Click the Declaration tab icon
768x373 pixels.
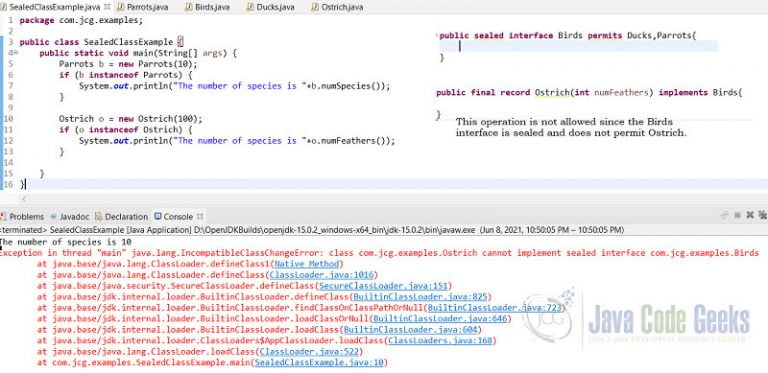[x=98, y=216]
